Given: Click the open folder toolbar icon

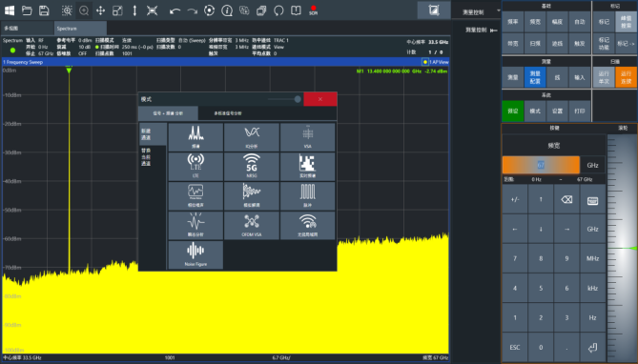Looking at the screenshot, I should pyautogui.click(x=27, y=10).
